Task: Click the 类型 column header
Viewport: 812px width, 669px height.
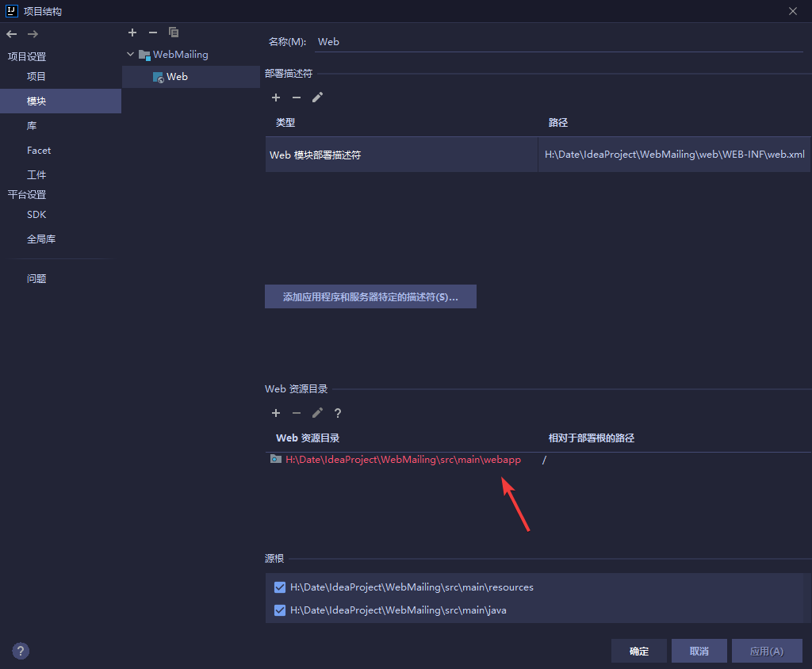Action: coord(285,123)
